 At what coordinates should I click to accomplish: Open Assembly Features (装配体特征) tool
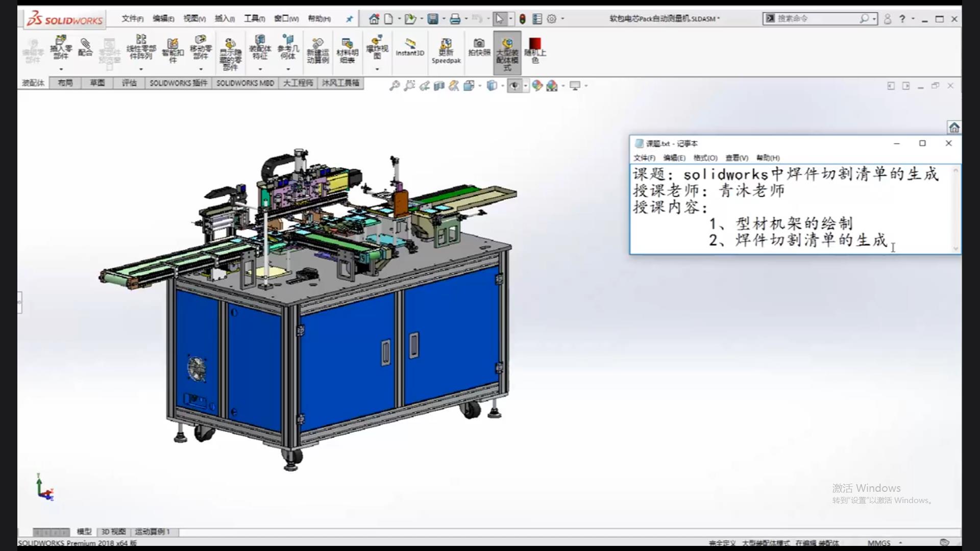(260, 47)
